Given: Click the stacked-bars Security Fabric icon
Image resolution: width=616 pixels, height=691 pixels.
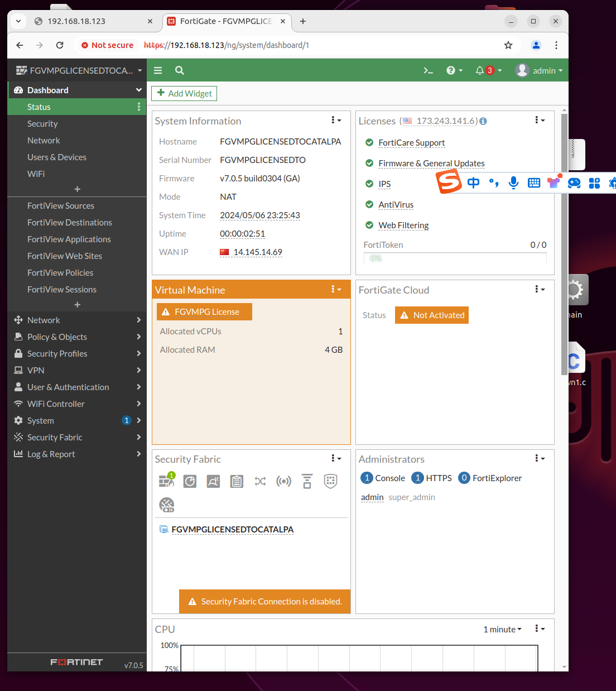Looking at the screenshot, I should pos(307,481).
